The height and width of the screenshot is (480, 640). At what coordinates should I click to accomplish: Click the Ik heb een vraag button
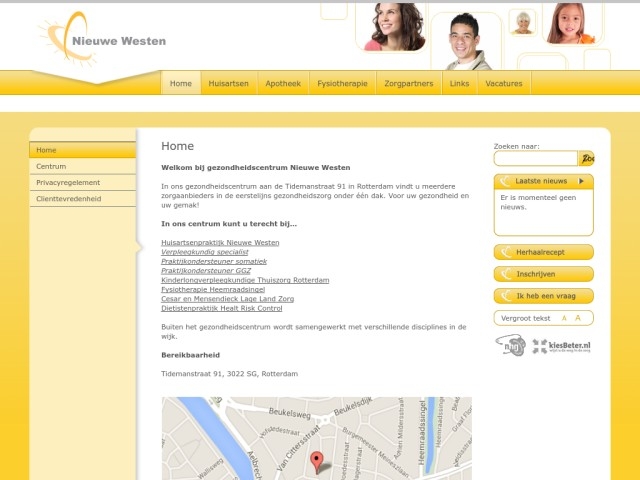[x=543, y=296]
